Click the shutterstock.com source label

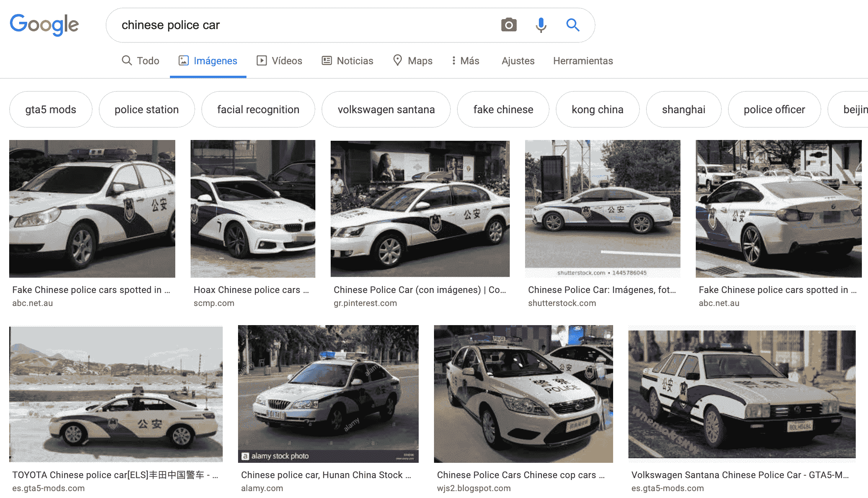(x=562, y=303)
